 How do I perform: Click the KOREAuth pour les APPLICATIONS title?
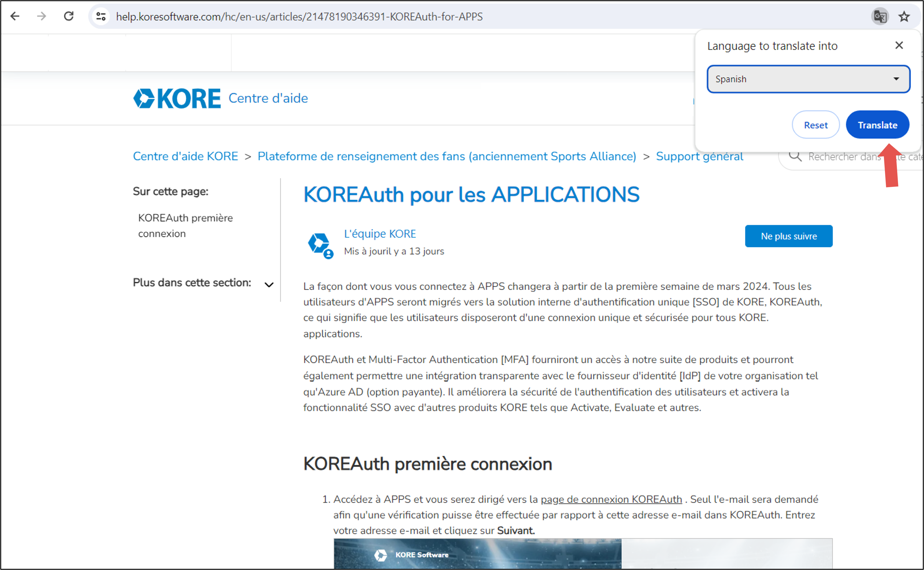tap(471, 195)
